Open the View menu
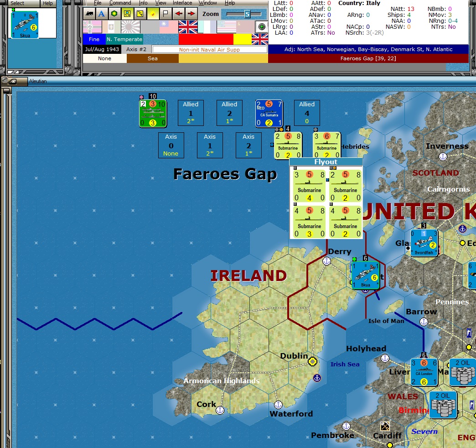The width and height of the screenshot is (476, 448). (x=160, y=3)
